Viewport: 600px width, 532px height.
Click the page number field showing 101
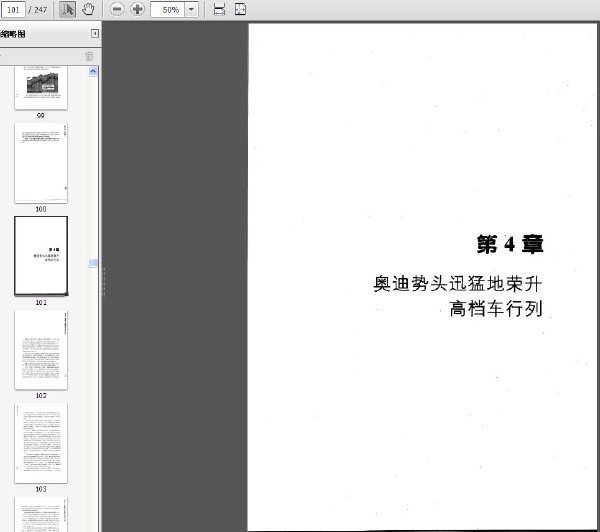13,9
